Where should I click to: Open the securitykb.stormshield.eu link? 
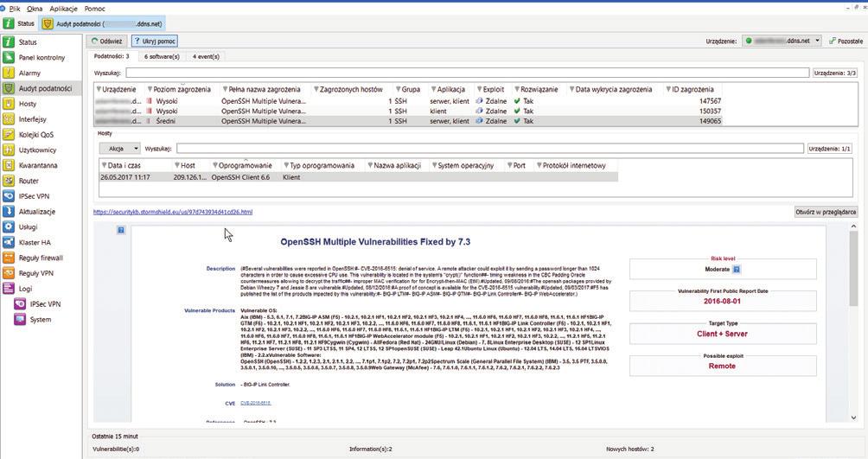[x=173, y=212]
